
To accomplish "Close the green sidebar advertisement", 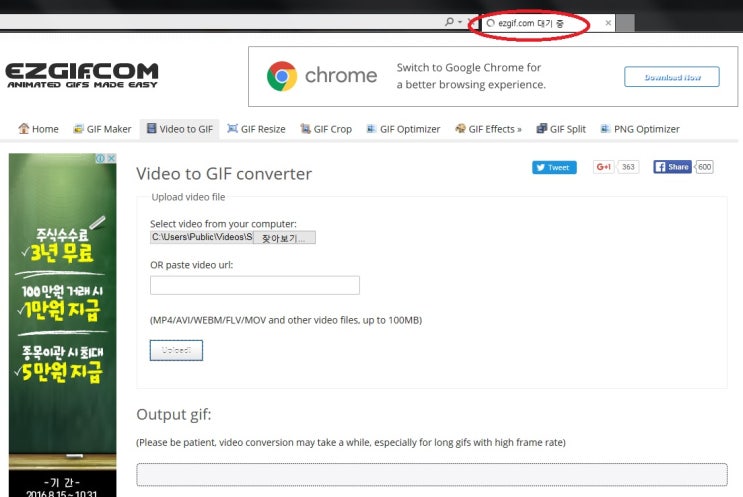I will click(x=111, y=158).
